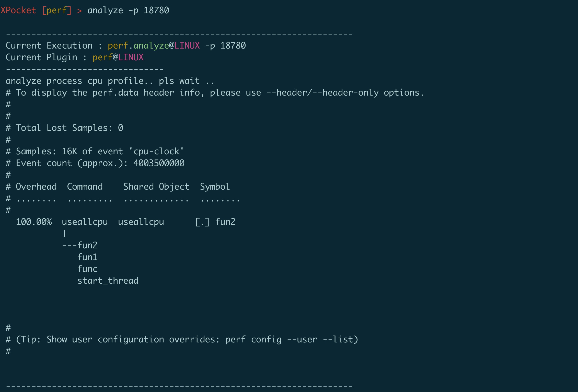Click the Shared Object column header
The image size is (578, 392).
pos(156,187)
